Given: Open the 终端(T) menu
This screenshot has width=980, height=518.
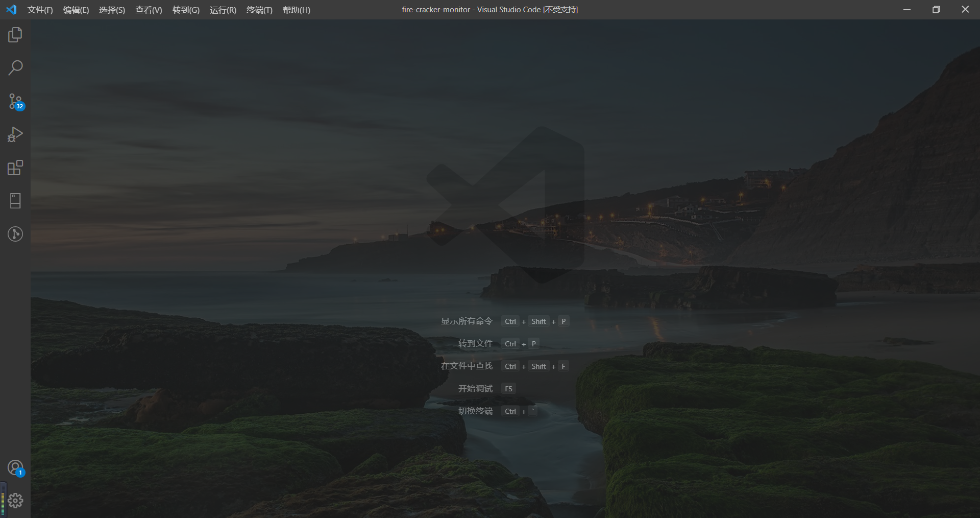Looking at the screenshot, I should pos(259,10).
